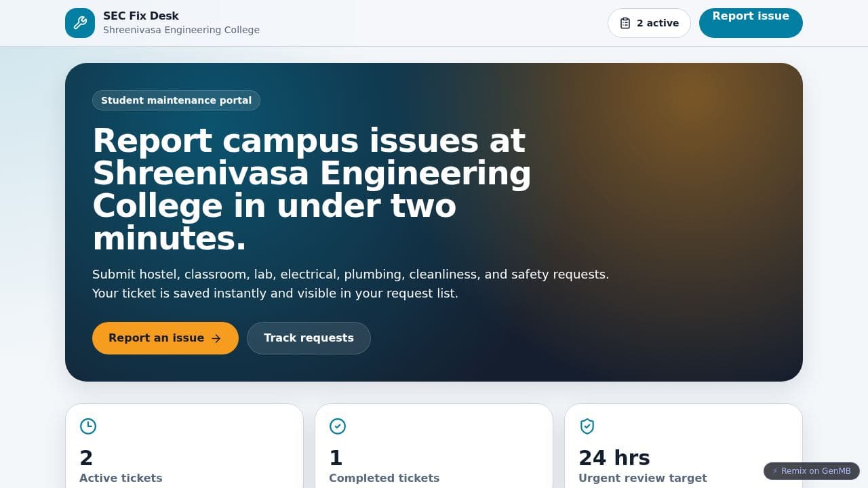Image resolution: width=868 pixels, height=488 pixels.
Task: Click the lightning icon in Remix badge
Action: (775, 471)
